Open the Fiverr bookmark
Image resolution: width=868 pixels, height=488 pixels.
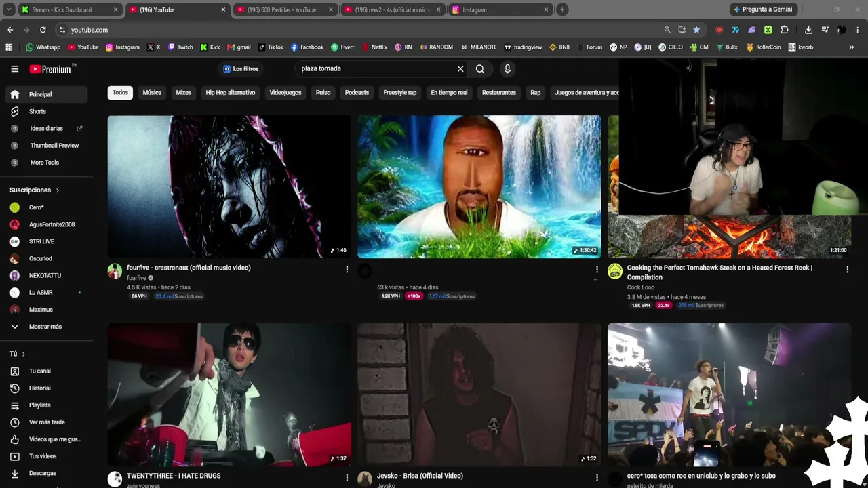tap(342, 47)
